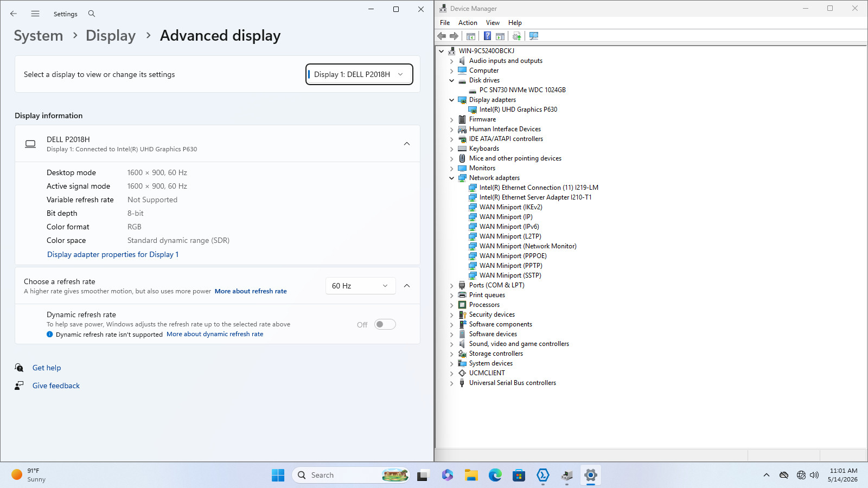Screen dimensions: 868x488
Task: Click the Get help link
Action: (47, 368)
